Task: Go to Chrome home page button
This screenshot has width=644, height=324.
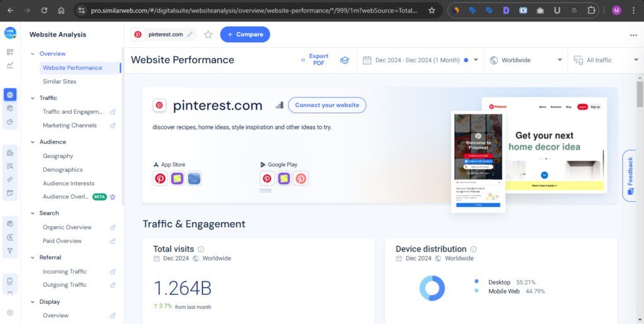Action: tap(61, 10)
